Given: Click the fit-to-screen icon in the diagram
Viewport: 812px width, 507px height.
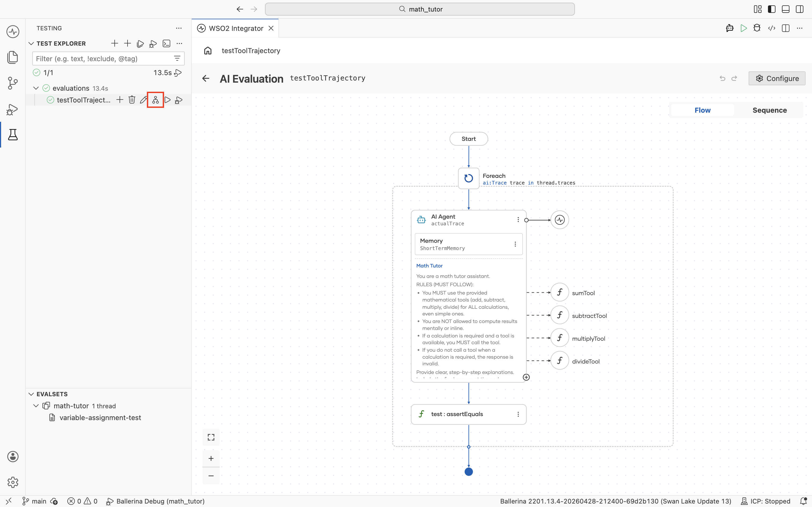Looking at the screenshot, I should point(211,437).
